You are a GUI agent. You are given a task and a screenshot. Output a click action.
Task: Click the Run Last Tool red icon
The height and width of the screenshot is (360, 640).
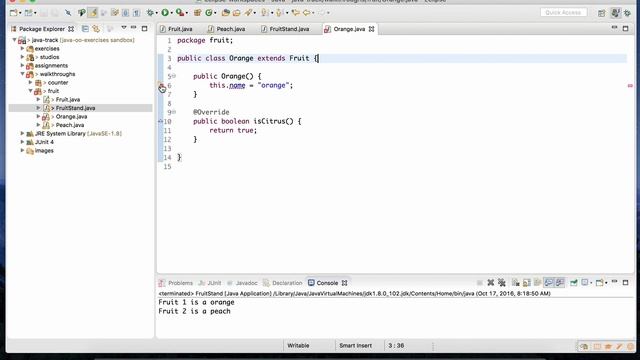pos(180,13)
